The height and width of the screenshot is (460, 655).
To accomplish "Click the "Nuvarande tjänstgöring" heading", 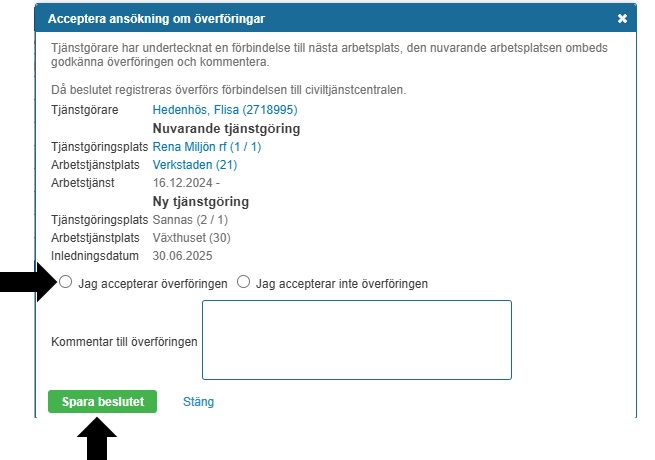I will click(x=226, y=128).
